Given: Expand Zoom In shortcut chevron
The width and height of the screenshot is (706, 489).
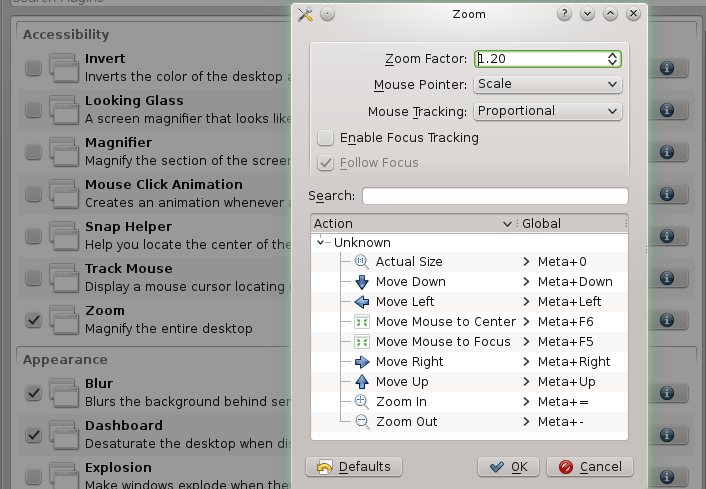Looking at the screenshot, I should pyautogui.click(x=526, y=402).
